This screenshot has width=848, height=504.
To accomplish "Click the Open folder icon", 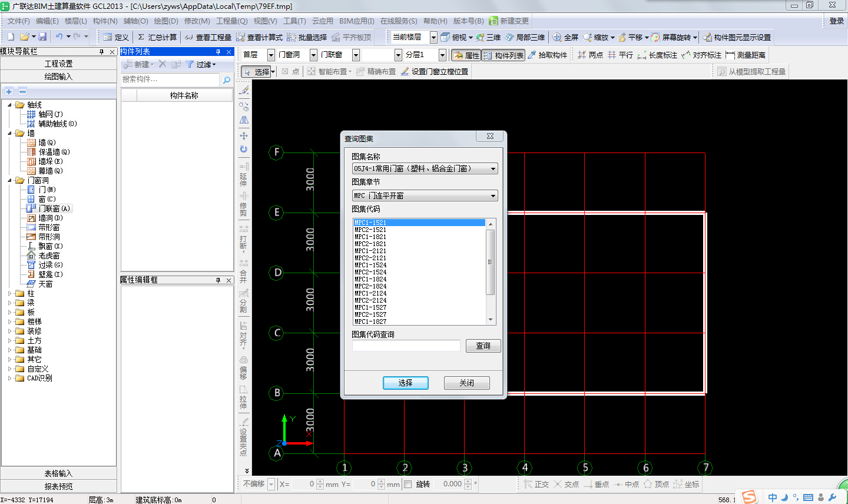I will tap(24, 37).
